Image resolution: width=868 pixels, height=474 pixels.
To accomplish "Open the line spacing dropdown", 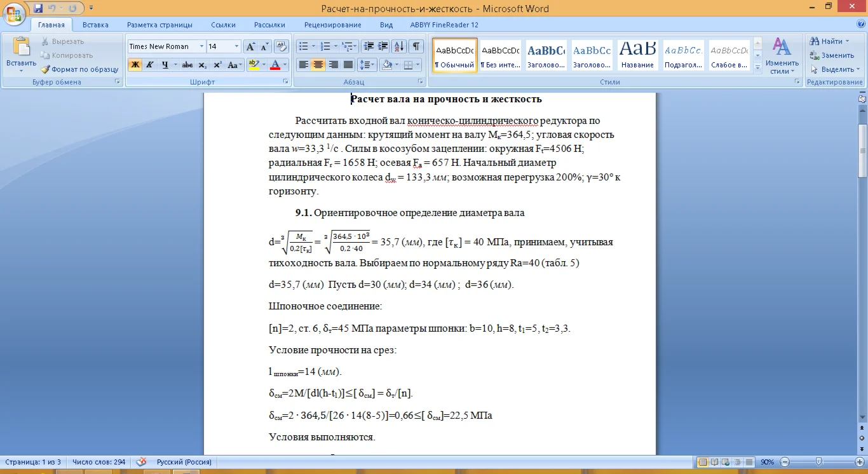I will (367, 65).
